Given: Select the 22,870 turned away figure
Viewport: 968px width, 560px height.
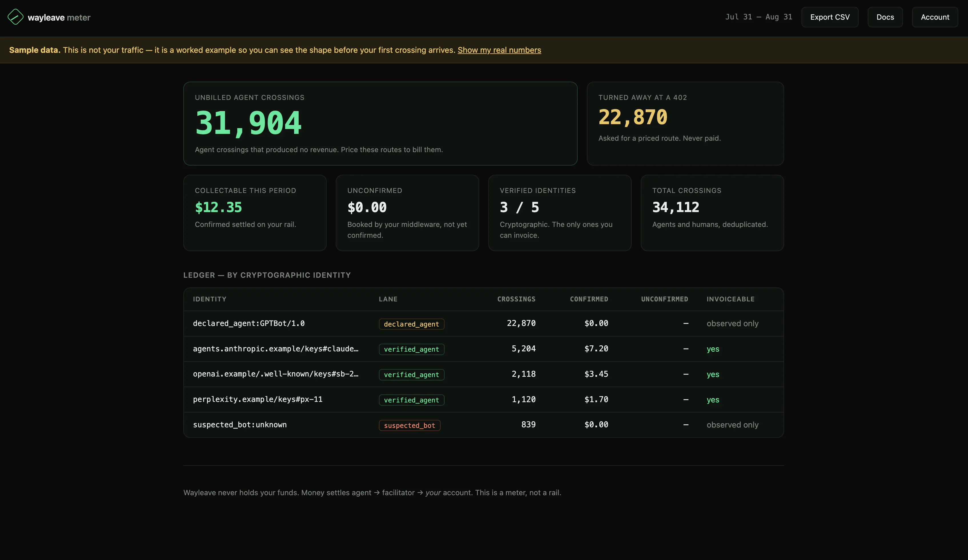Looking at the screenshot, I should [x=633, y=117].
